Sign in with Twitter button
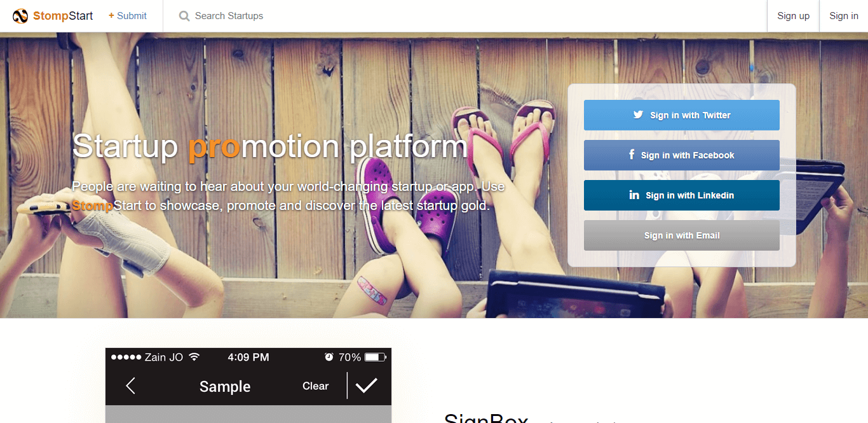 pos(682,115)
